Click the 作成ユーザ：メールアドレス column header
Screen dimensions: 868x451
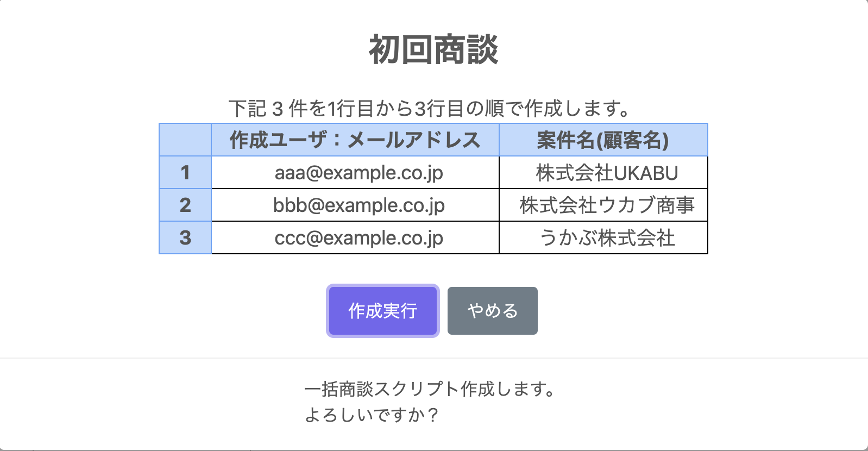[355, 140]
